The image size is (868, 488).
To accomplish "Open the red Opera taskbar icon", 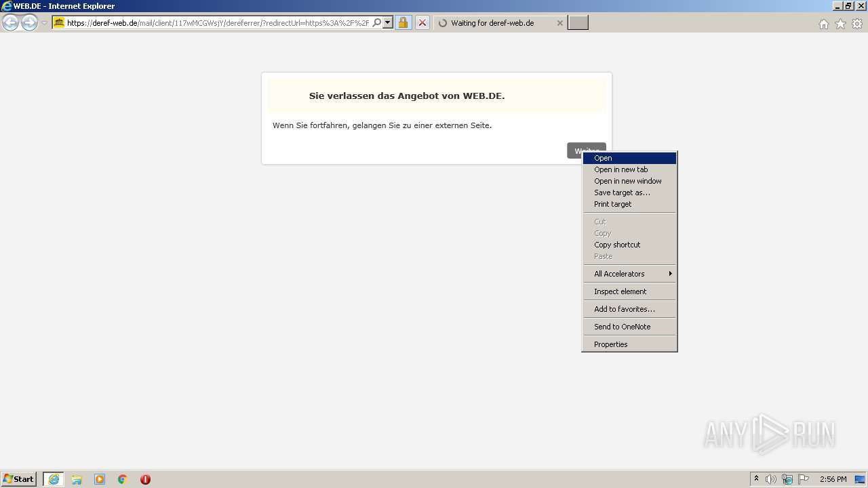I will point(145,479).
